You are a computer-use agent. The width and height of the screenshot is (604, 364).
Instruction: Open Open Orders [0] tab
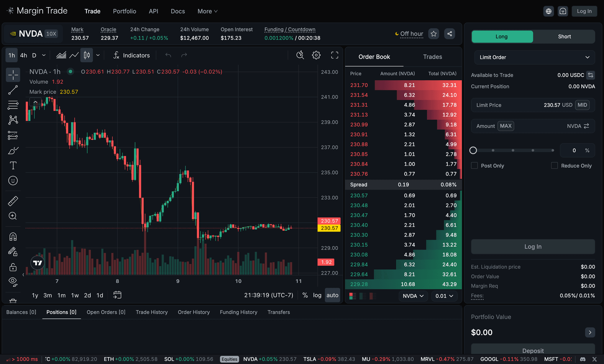[x=106, y=312]
